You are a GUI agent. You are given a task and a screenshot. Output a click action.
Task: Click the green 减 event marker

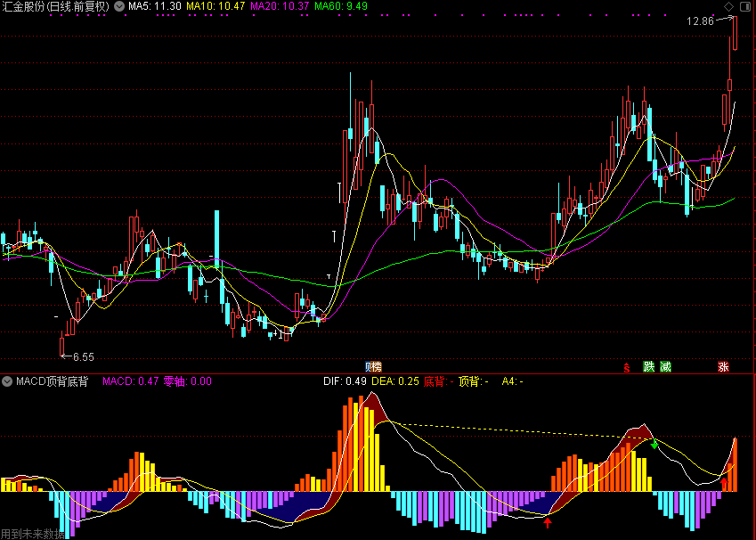tap(665, 366)
